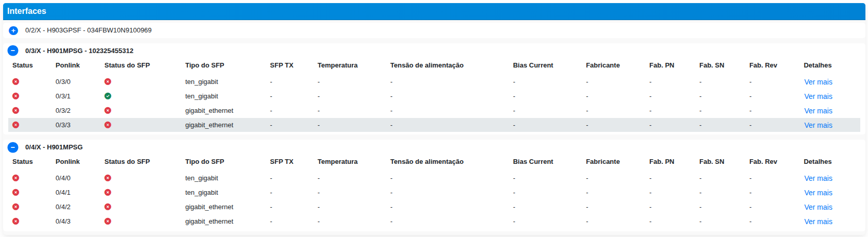Click red status icon for ponlink 0/3/3

(x=16, y=125)
